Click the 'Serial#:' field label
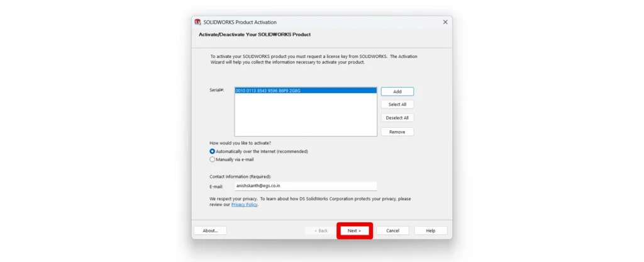644x262 pixels. click(x=216, y=90)
